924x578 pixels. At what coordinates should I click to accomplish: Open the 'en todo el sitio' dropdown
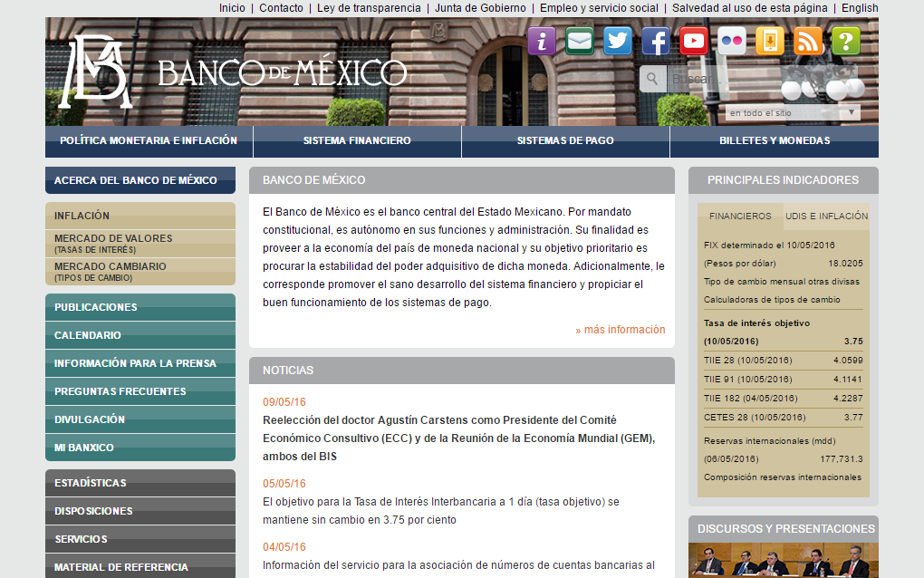click(x=793, y=112)
